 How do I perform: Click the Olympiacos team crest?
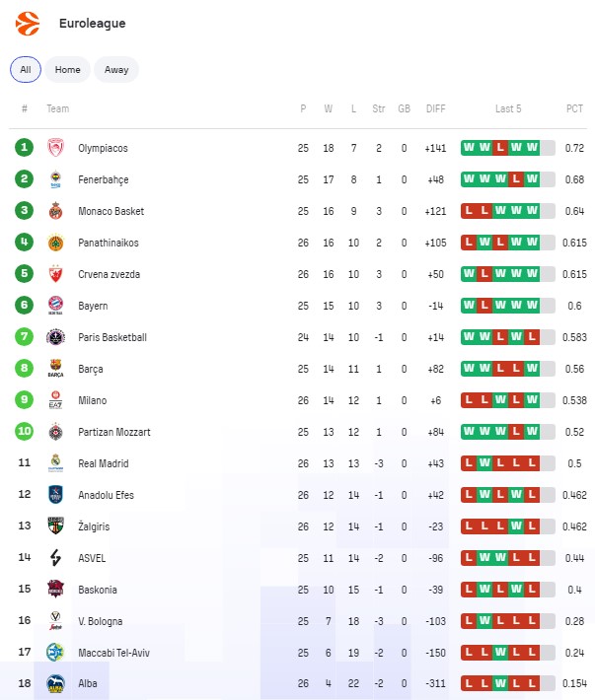click(x=55, y=148)
